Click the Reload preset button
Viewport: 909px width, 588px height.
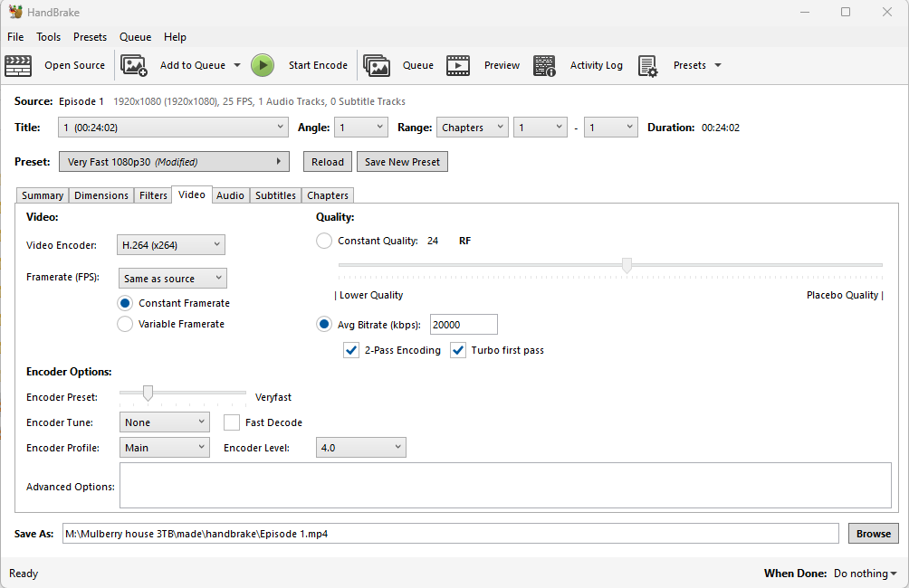tap(328, 162)
